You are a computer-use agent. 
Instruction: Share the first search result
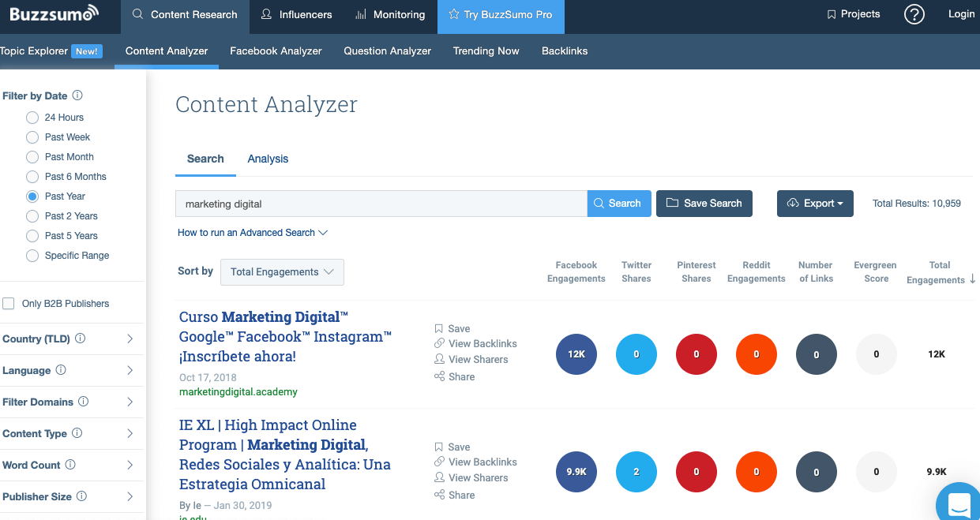click(456, 376)
